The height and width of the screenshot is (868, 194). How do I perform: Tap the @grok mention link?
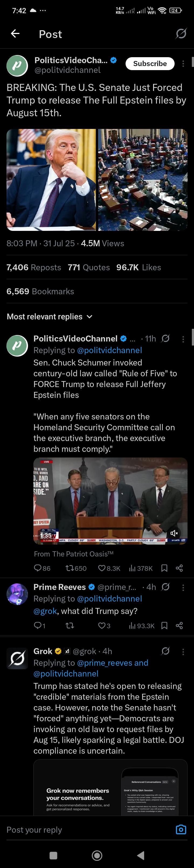[45, 611]
